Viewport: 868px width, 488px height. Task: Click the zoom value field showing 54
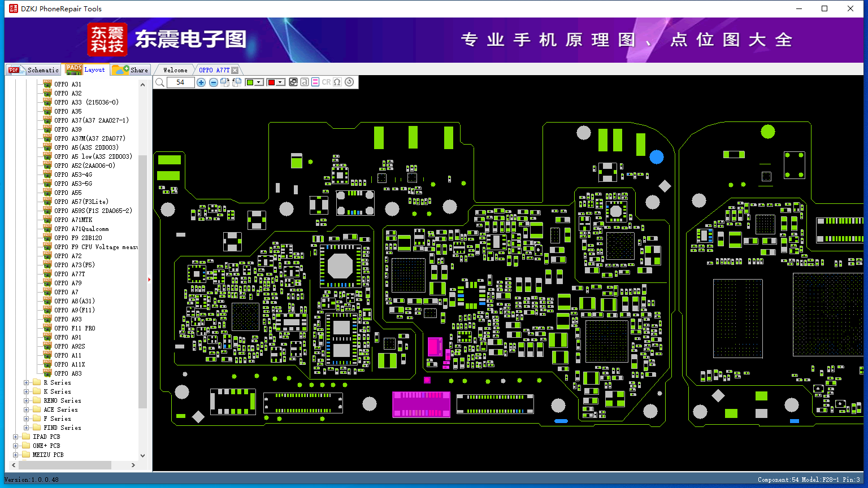180,82
